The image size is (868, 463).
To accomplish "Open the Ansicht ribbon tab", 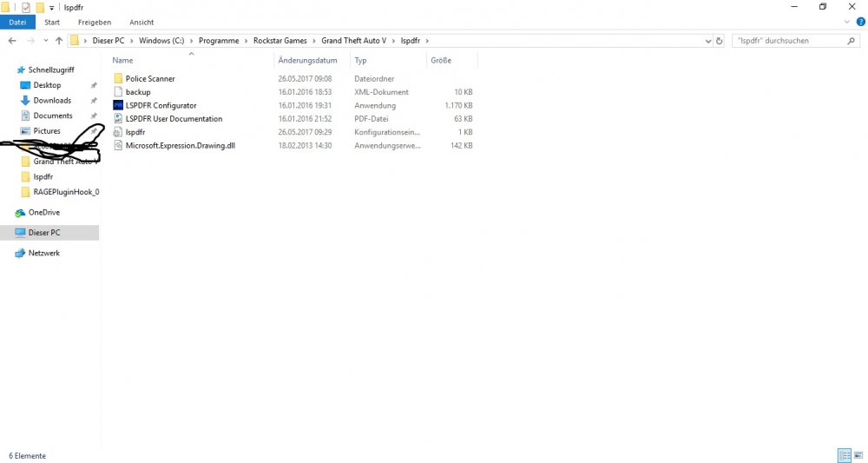I will tap(141, 23).
